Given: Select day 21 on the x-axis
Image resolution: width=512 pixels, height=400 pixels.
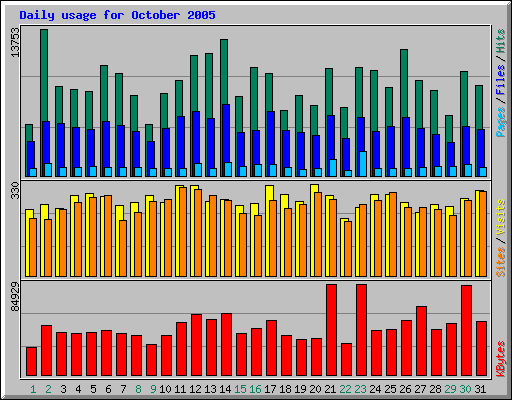Looking at the screenshot, I should (330, 389).
